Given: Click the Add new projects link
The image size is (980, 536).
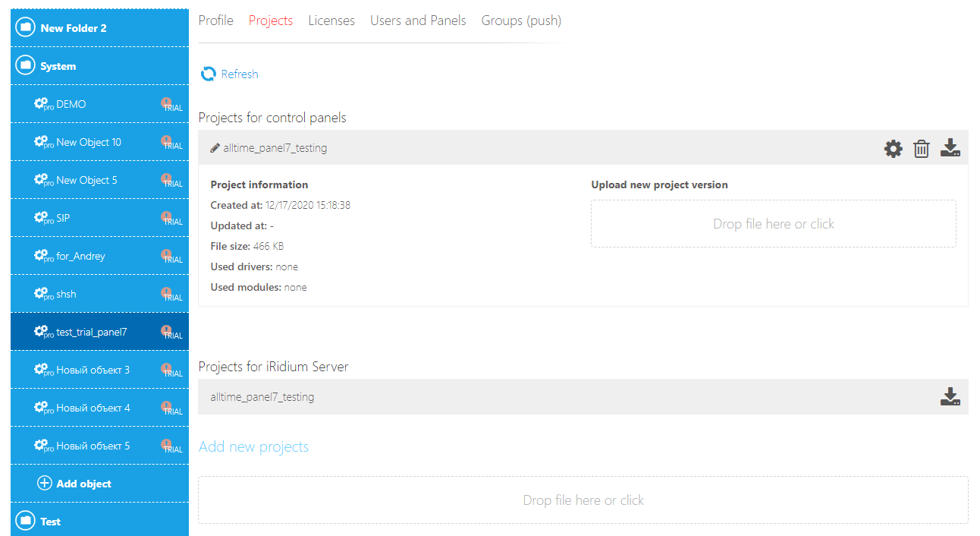Looking at the screenshot, I should click(253, 446).
